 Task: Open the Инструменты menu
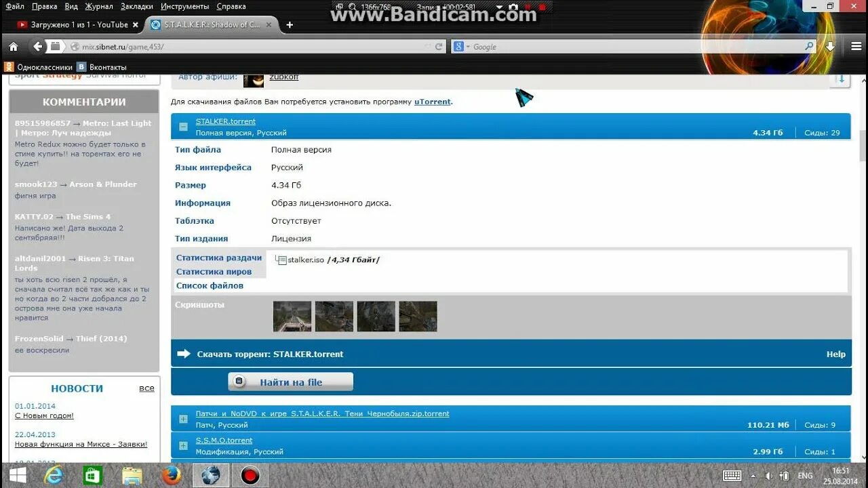point(185,6)
